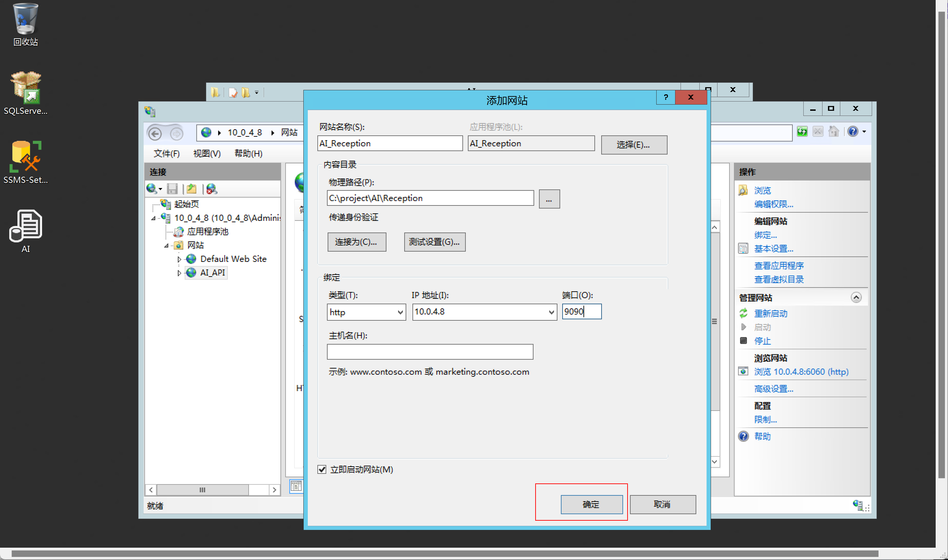Open the SQLServer installer desktop icon

[26, 93]
